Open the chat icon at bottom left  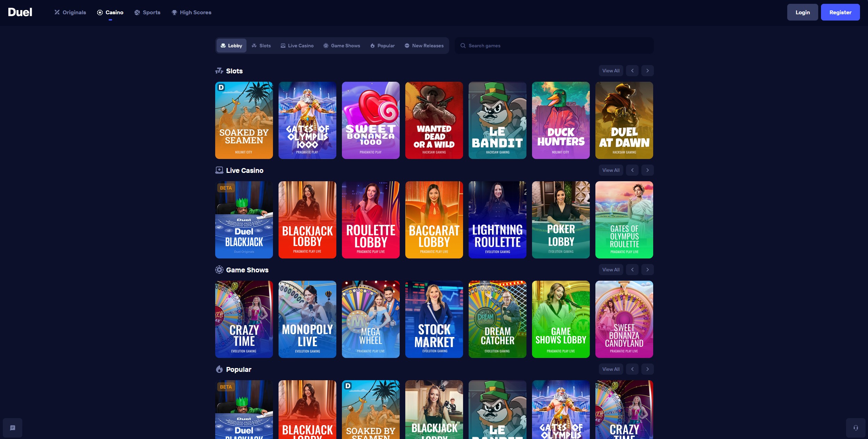tap(13, 428)
